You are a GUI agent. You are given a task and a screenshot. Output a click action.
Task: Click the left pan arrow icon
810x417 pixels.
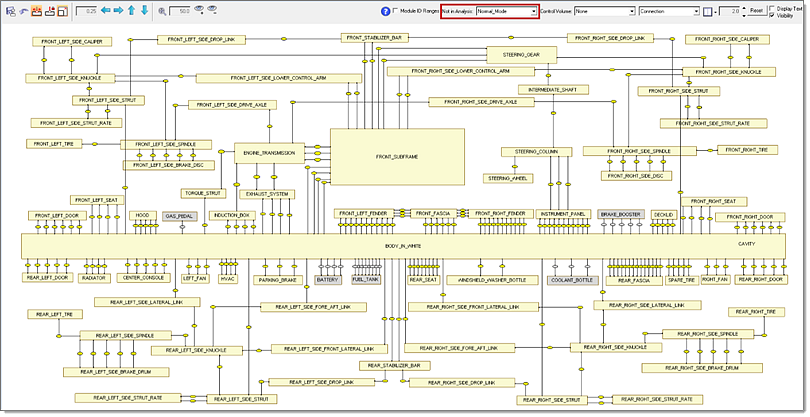pyautogui.click(x=105, y=11)
